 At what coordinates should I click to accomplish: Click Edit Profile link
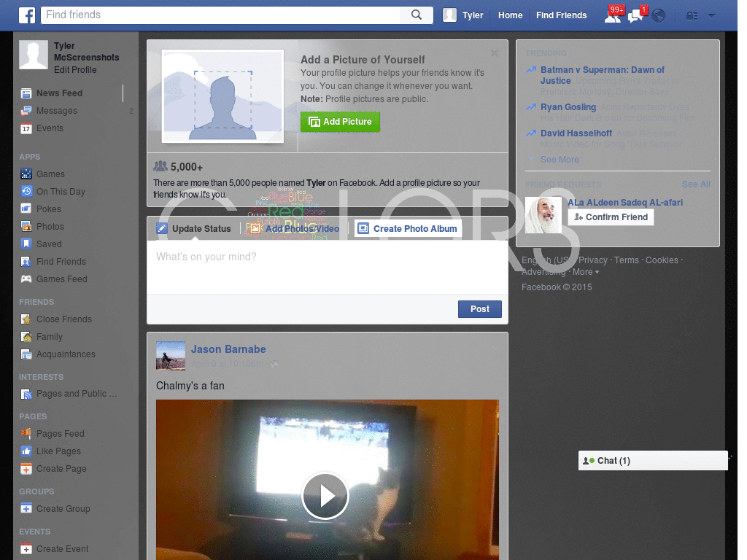coord(75,70)
